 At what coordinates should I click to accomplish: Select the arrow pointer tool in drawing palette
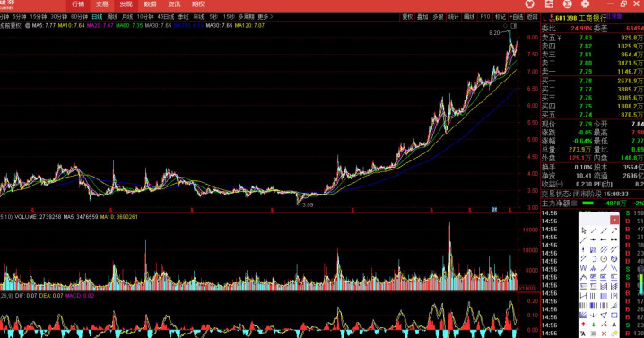(x=584, y=230)
